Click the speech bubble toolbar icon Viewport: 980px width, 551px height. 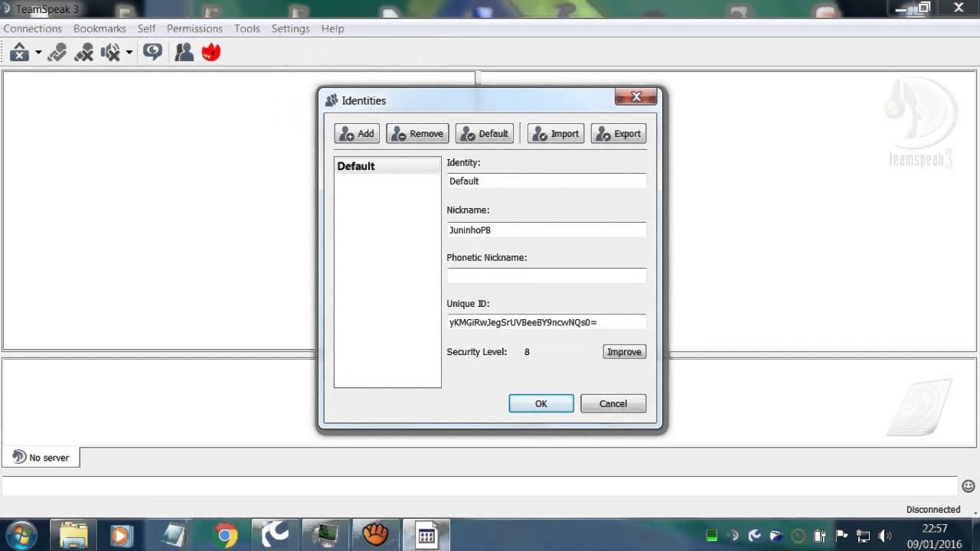pyautogui.click(x=152, y=52)
